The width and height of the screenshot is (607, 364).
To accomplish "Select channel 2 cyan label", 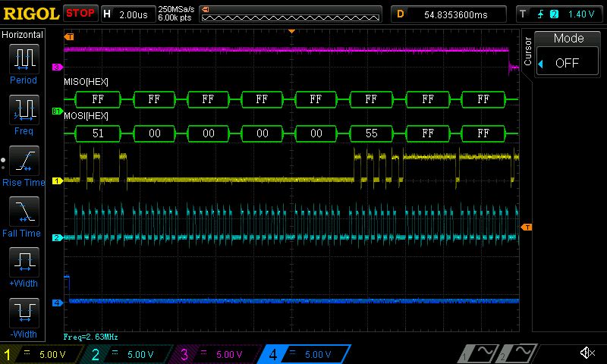I will tap(96, 354).
